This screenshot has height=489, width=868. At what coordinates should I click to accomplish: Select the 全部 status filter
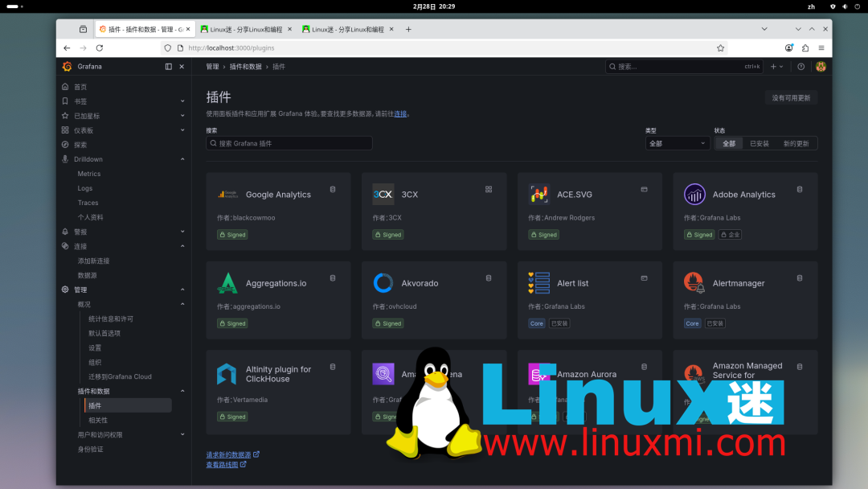pos(728,142)
